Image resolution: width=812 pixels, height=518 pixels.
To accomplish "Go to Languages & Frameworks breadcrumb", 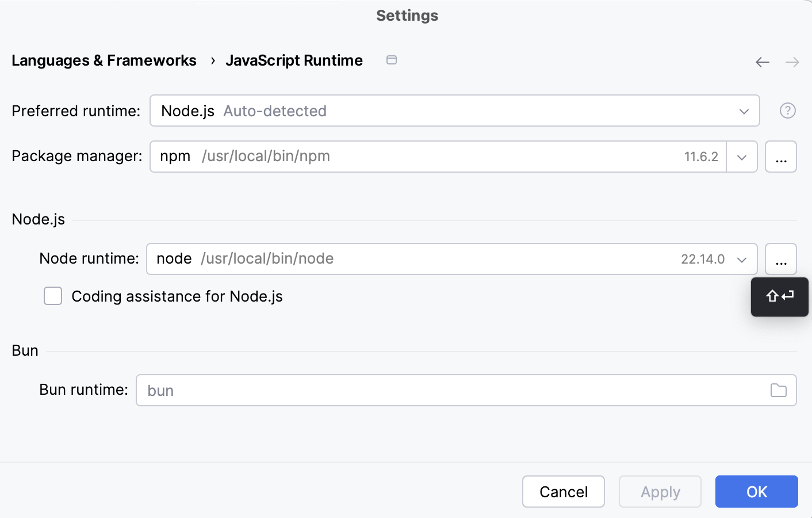I will tap(104, 60).
